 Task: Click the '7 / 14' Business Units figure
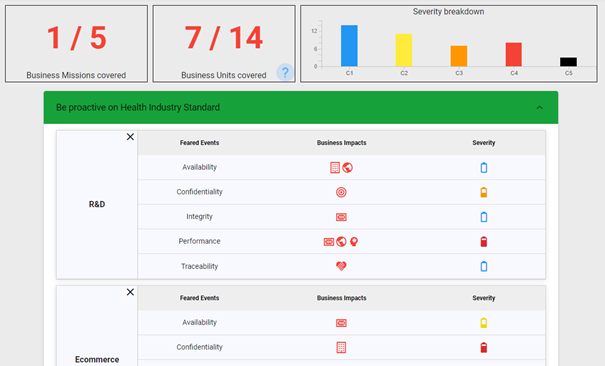pyautogui.click(x=224, y=38)
